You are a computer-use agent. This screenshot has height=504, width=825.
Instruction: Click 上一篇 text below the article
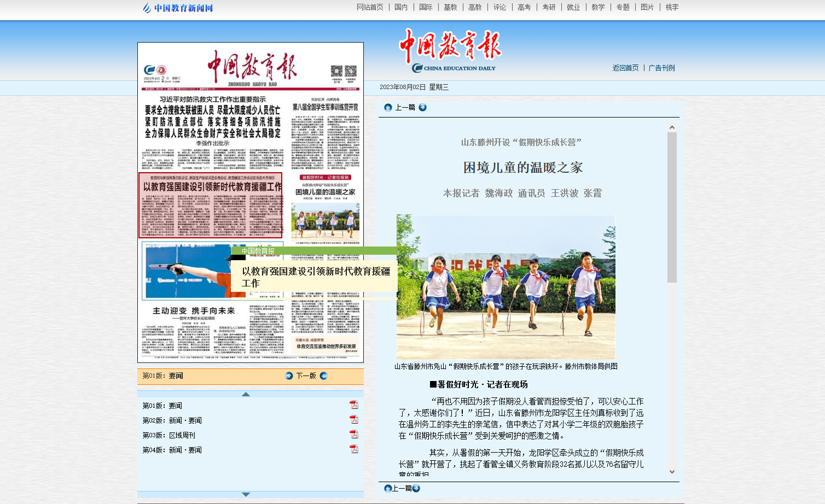pos(402,488)
